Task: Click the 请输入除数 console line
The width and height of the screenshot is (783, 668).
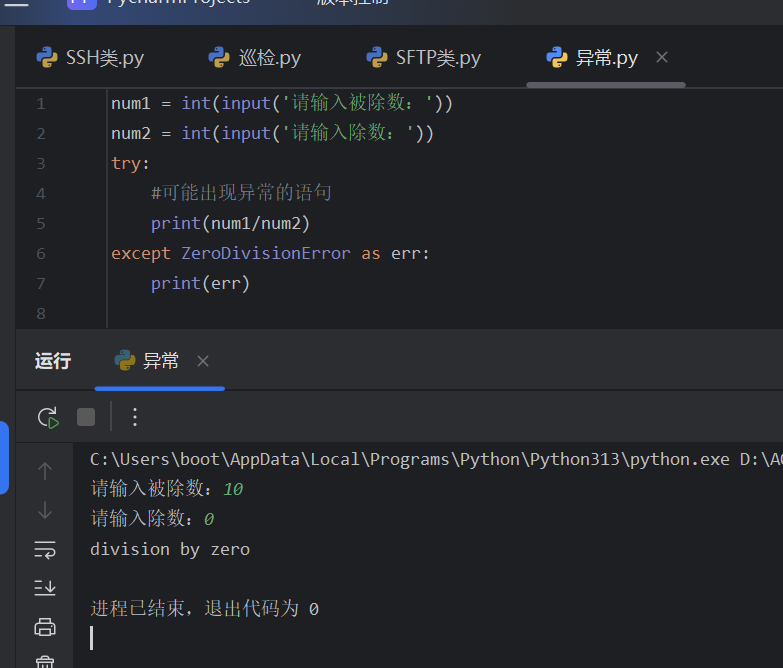Action: [152, 519]
